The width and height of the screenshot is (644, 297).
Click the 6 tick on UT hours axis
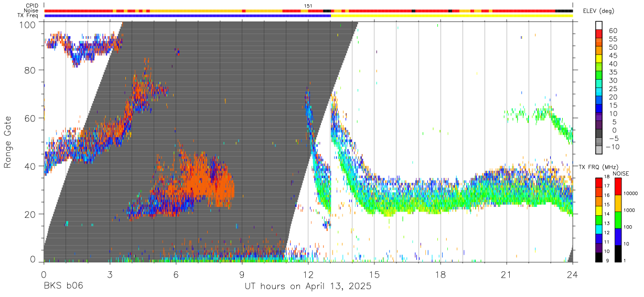point(176,275)
